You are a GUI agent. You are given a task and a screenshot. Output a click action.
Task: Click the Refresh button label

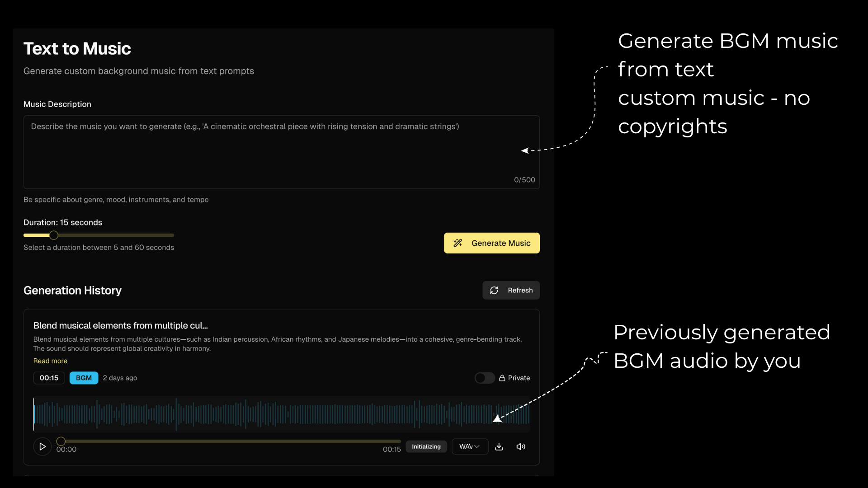(520, 291)
